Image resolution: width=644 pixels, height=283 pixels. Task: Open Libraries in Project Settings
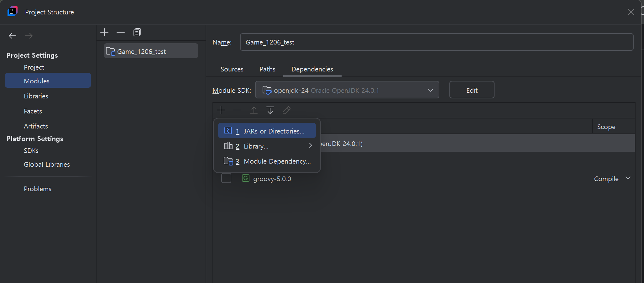click(x=36, y=96)
